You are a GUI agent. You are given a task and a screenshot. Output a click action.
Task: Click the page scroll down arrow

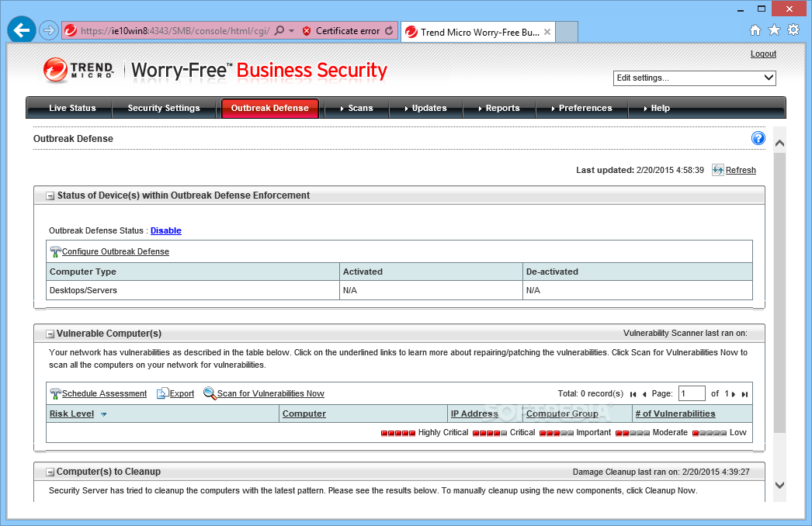coord(779,485)
